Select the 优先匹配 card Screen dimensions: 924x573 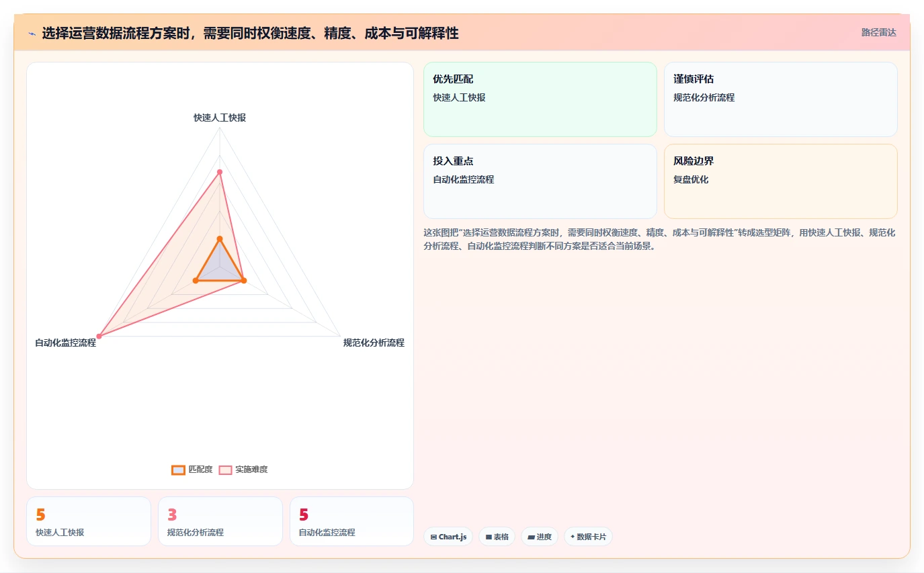[x=540, y=99]
